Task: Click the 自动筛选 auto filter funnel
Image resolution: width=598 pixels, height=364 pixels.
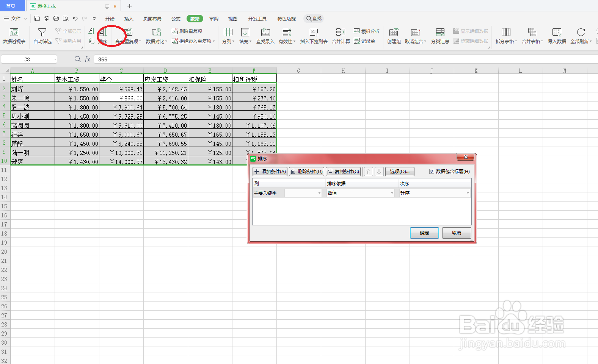Action: pyautogui.click(x=42, y=36)
